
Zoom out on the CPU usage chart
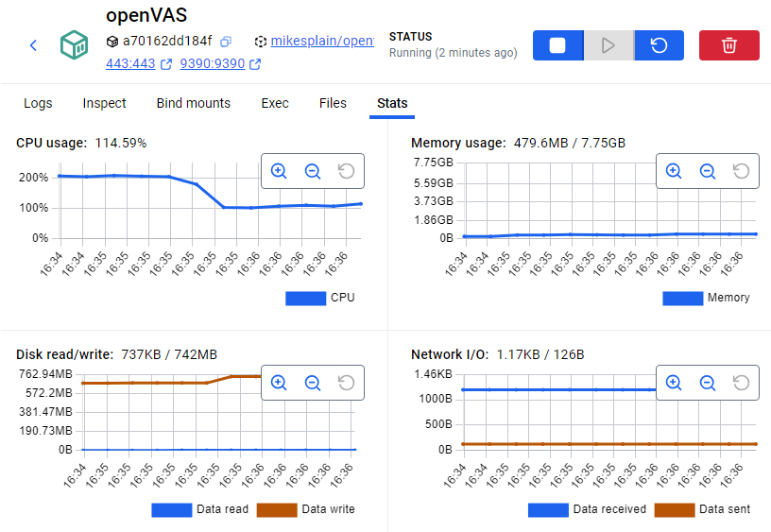coord(313,171)
